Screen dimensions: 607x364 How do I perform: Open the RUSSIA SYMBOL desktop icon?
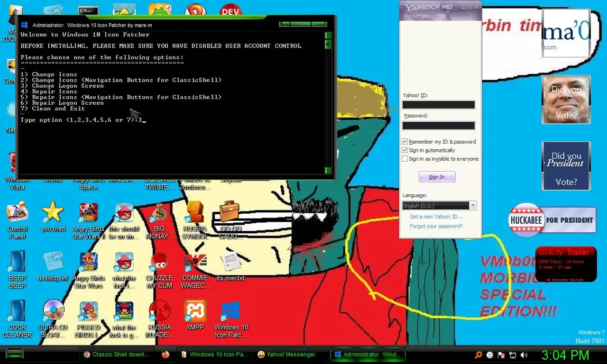(x=195, y=220)
